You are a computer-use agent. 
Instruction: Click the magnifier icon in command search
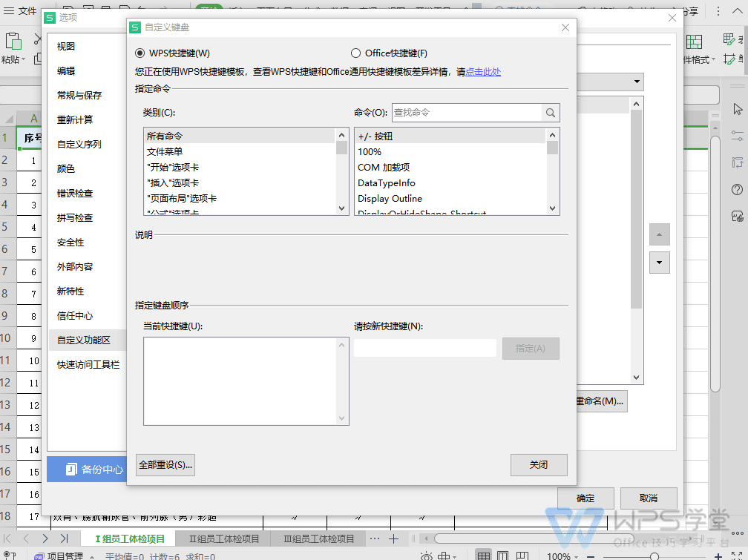point(551,113)
